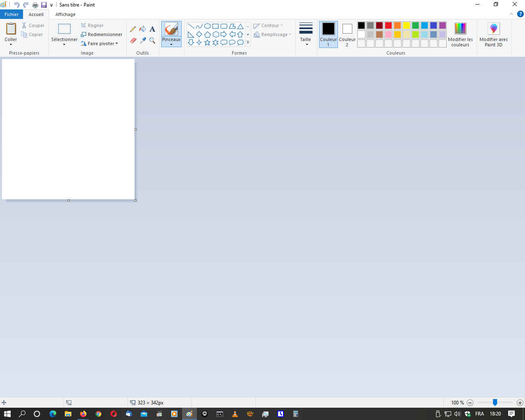This screenshot has width=525, height=420.
Task: Switch to the Affichage tab
Action: click(66, 14)
